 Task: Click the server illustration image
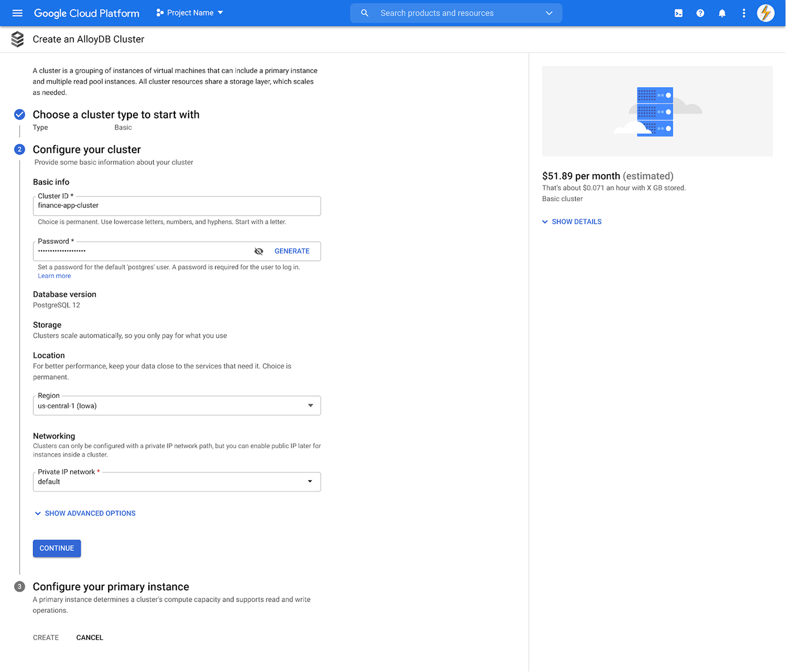click(x=657, y=111)
